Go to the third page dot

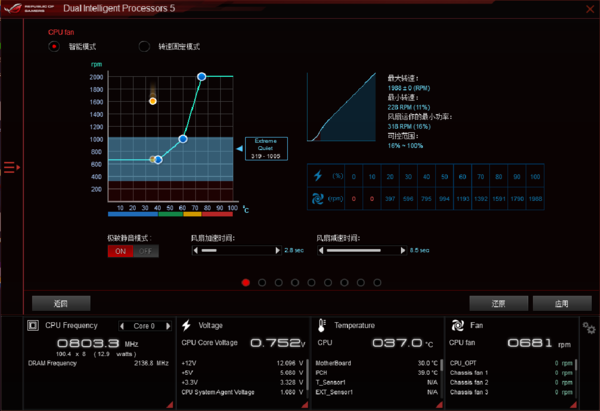[279, 282]
